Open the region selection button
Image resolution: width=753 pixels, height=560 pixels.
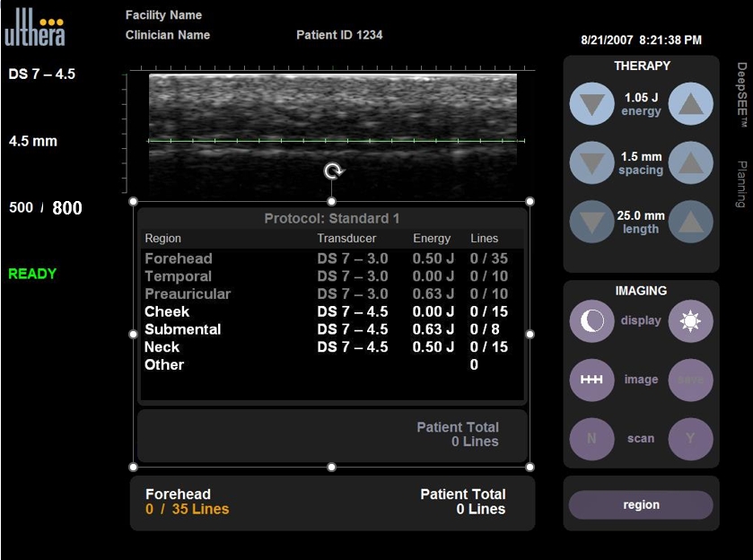641,504
